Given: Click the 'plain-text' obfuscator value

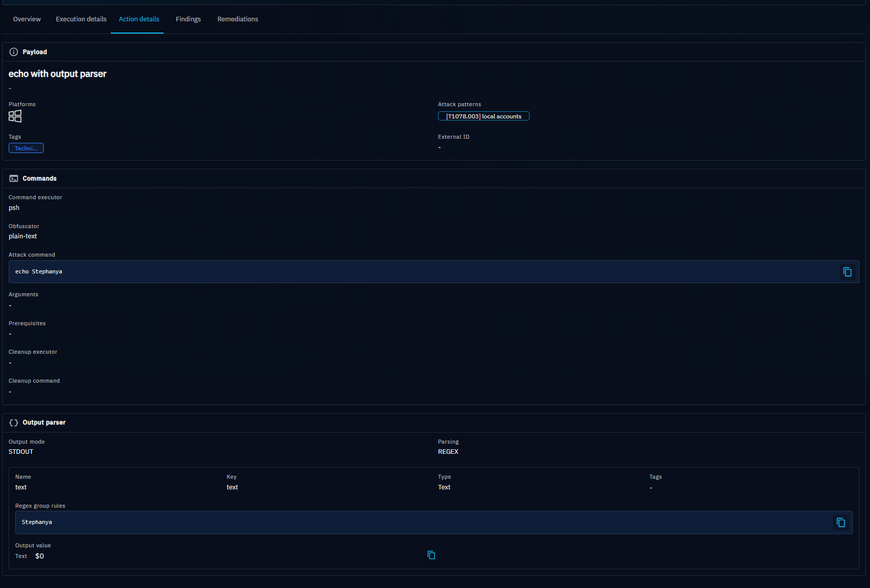Looking at the screenshot, I should (23, 236).
